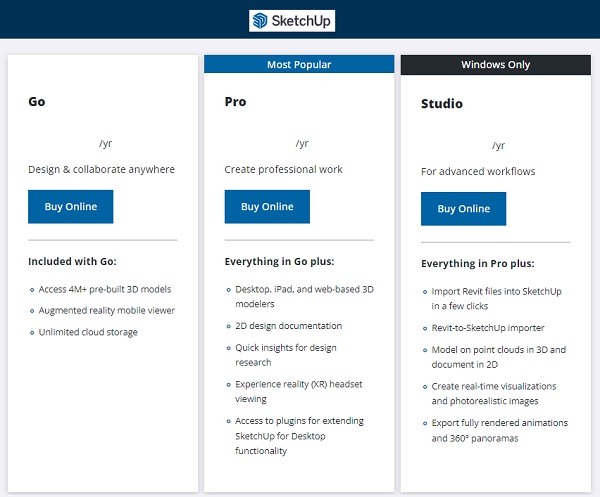The image size is (600, 497).
Task: Click the /yr label in Go card
Action: [105, 143]
